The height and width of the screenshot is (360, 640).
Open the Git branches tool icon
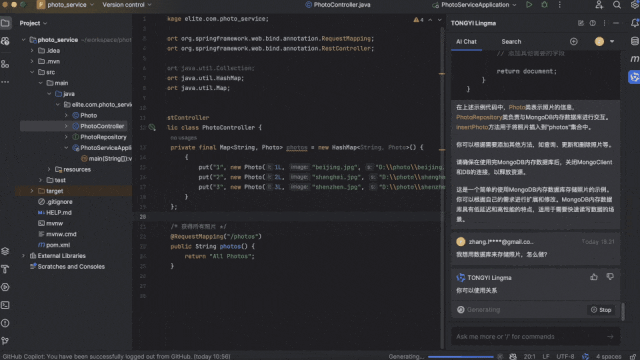pos(5,341)
